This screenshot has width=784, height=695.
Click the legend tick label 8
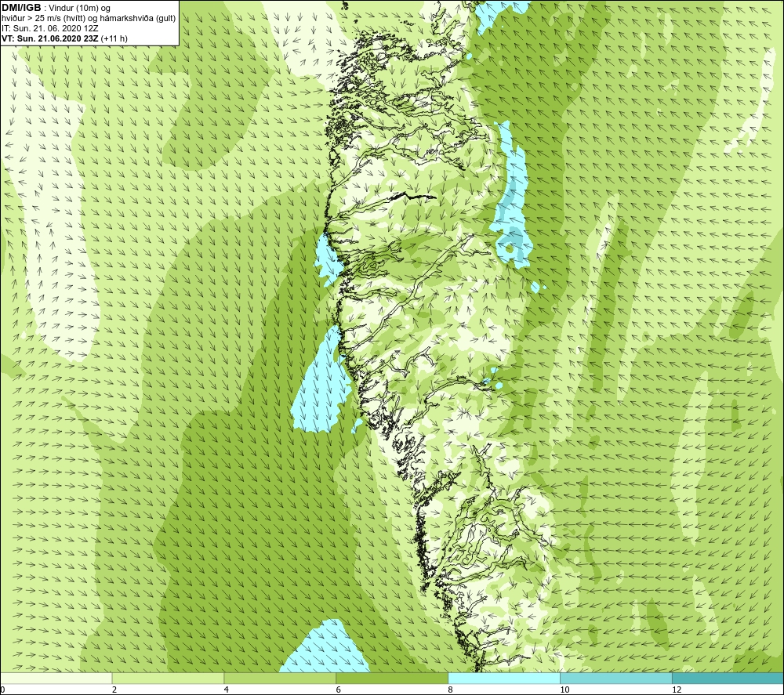451,690
